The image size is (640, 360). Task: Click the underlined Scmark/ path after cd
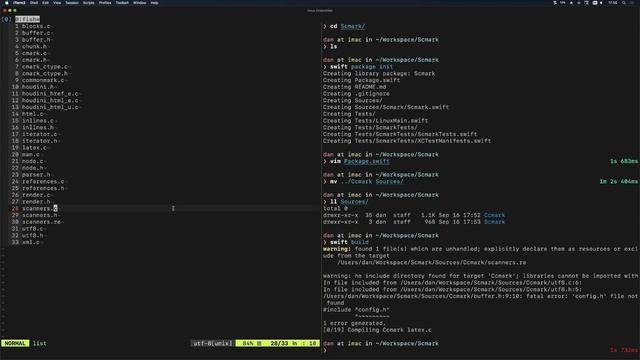(x=353, y=26)
